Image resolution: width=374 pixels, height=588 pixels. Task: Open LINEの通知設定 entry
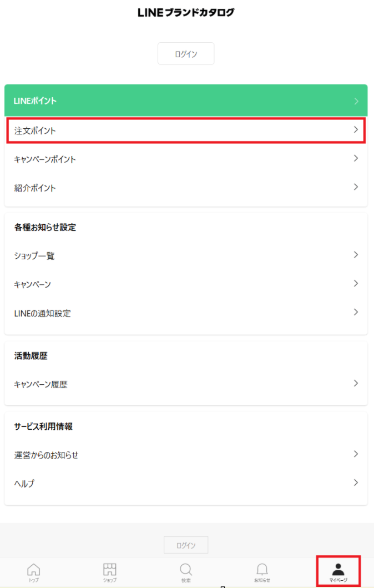pos(43,313)
